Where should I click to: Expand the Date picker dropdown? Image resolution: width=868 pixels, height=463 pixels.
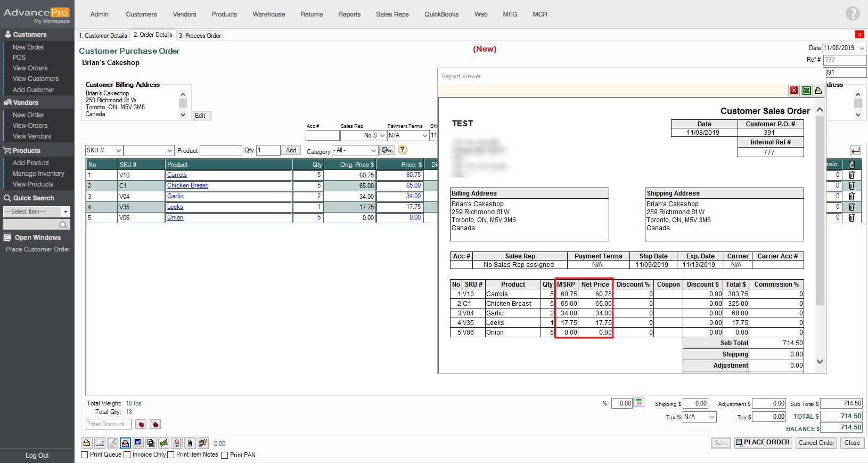coord(862,48)
